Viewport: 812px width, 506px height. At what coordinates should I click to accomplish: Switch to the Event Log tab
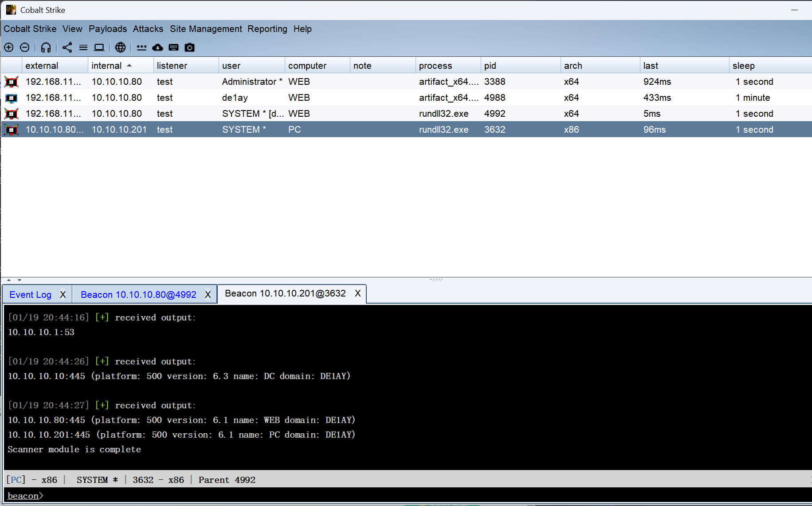pyautogui.click(x=30, y=295)
